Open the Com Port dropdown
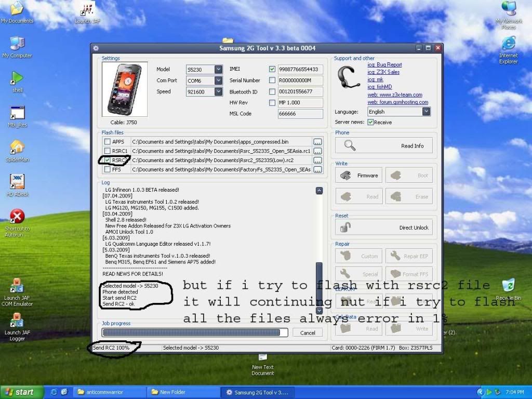Screen dimensions: 532x399 (x=218, y=81)
